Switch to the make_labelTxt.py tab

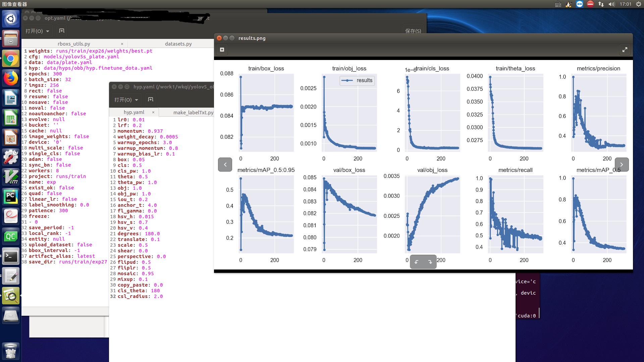click(x=193, y=112)
